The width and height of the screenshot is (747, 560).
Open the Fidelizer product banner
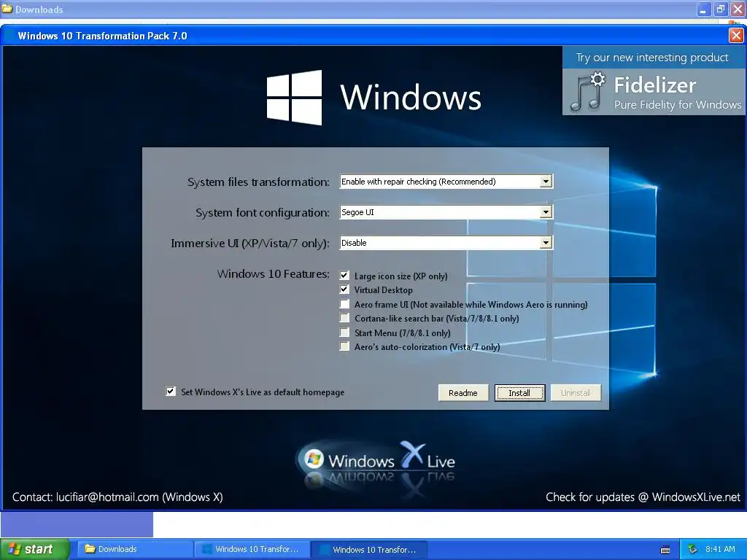[654, 80]
